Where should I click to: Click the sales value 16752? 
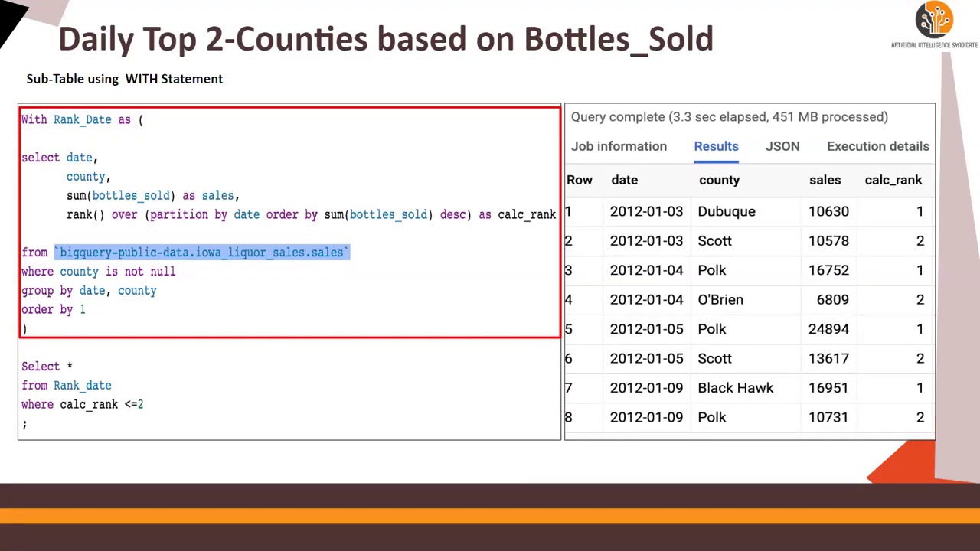click(828, 270)
